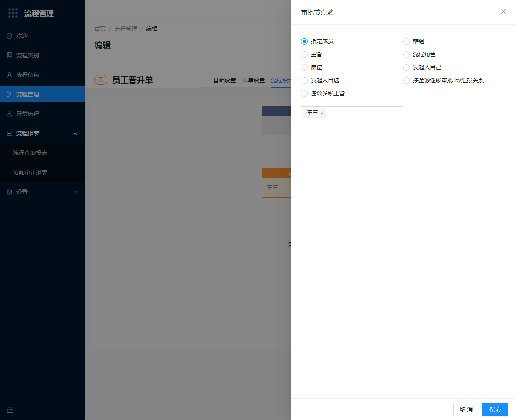Screen dimensions: 515x420
Task: Click the colorful grid app logo
Action: 13,13
